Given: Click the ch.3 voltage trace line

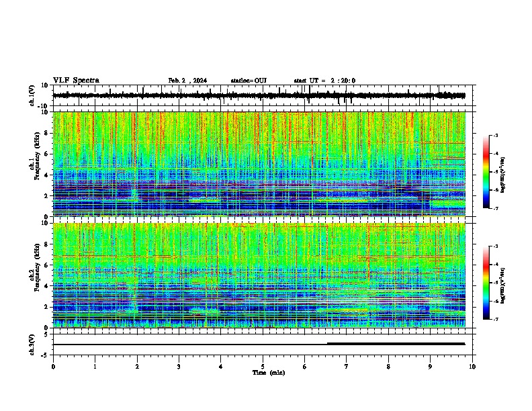Looking at the screenshot, I should click(259, 345).
